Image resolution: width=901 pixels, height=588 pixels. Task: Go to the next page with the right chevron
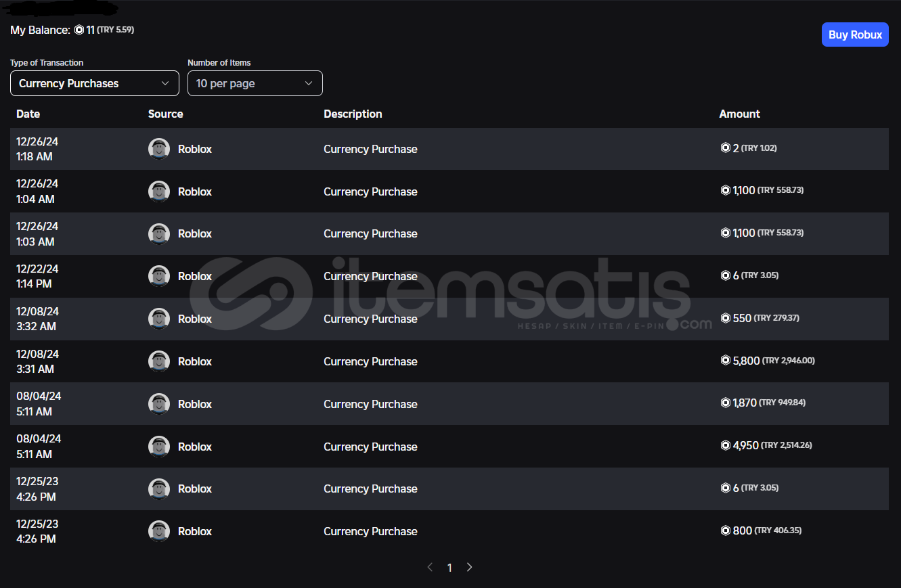coord(469,567)
